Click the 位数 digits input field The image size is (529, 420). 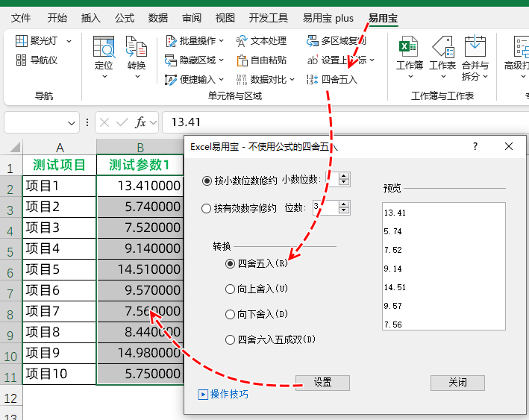click(x=325, y=208)
